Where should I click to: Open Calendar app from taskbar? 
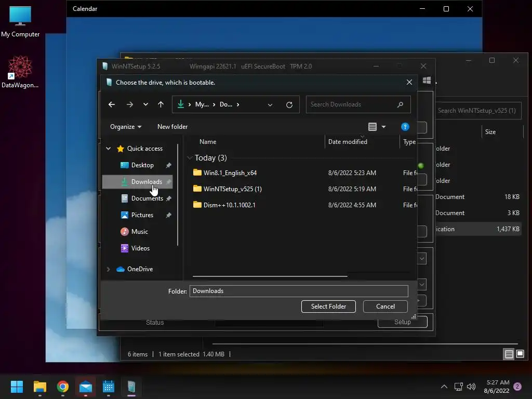pos(109,387)
